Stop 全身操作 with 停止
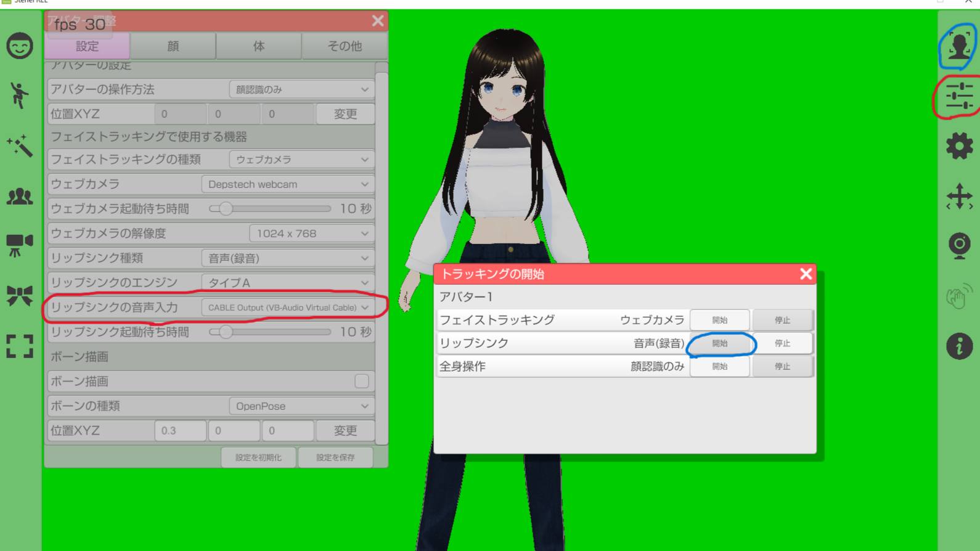This screenshot has height=551, width=980. (783, 366)
